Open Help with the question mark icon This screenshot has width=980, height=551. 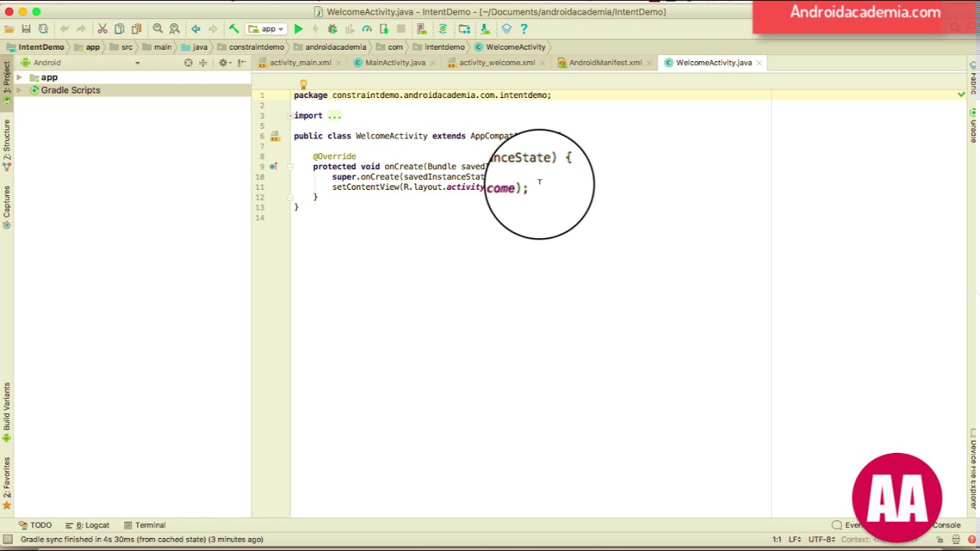coord(524,29)
